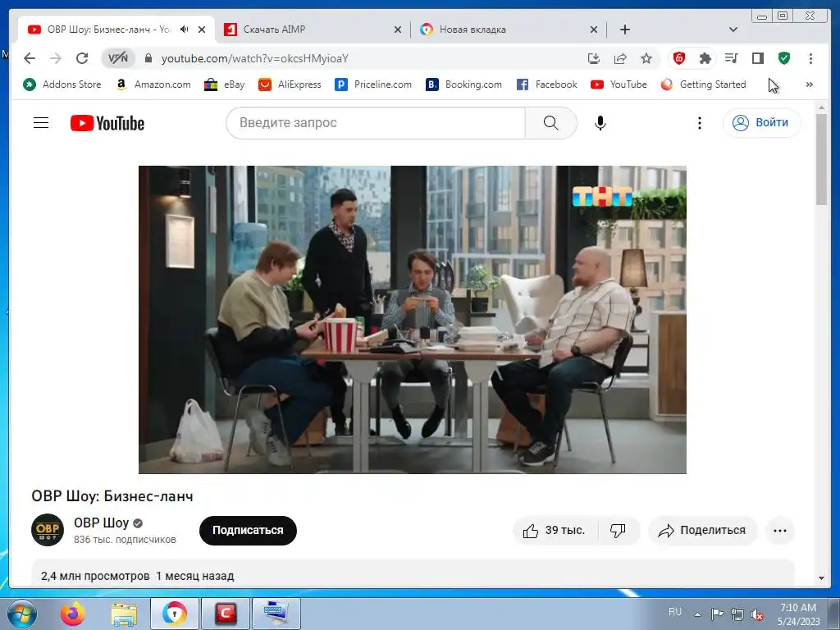840x630 pixels.
Task: Click the scrollbar down arrow
Action: click(821, 578)
